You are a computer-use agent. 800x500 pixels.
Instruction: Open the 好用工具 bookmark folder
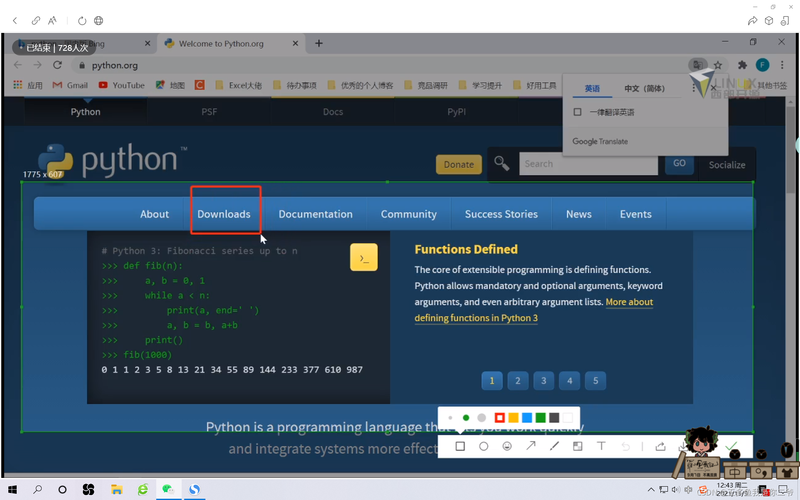(535, 85)
